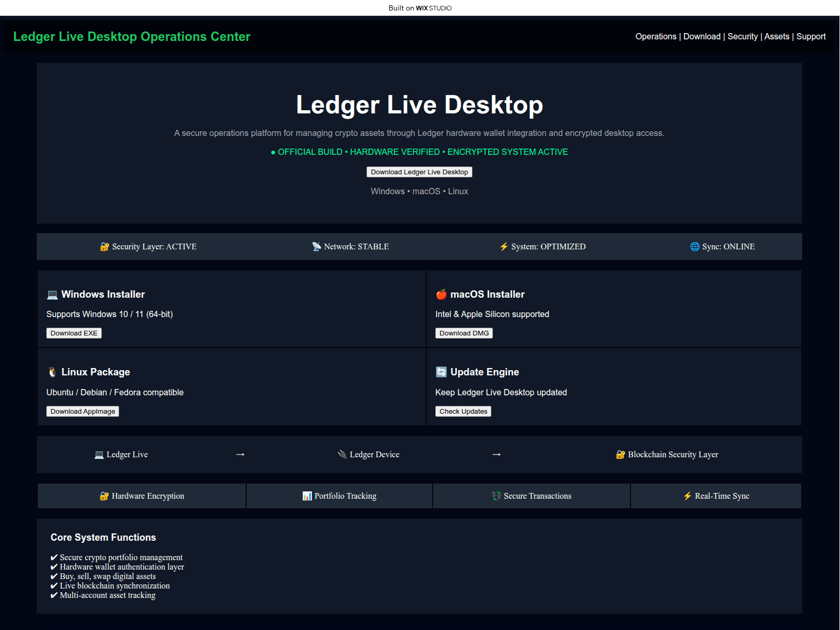Click the lock icon beside Blockchain Security Layer
Screen dimensions: 840x630
point(621,455)
